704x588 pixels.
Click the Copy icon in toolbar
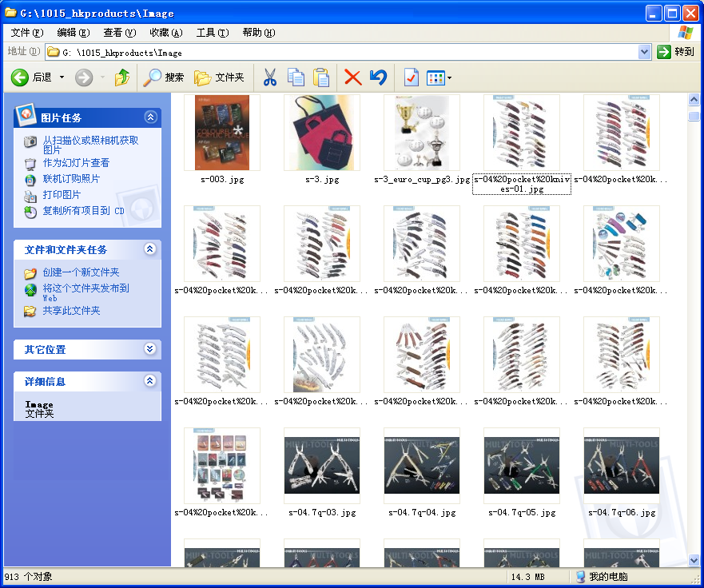pyautogui.click(x=296, y=77)
